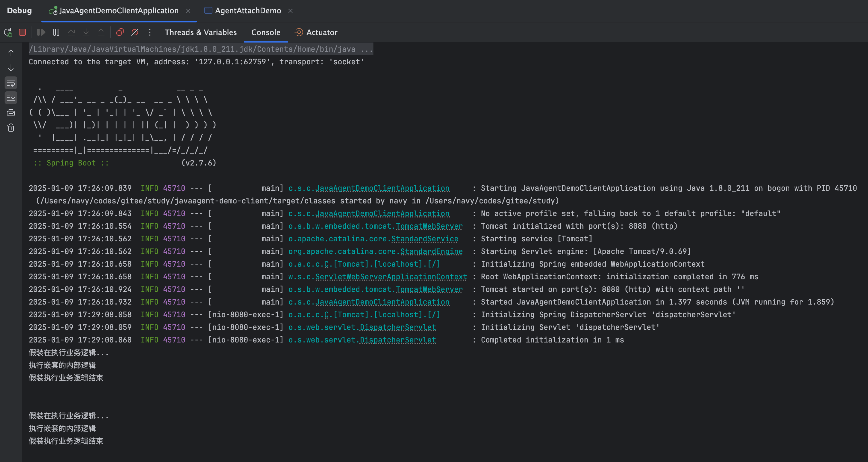This screenshot has height=462, width=868.
Task: Select the Console tab
Action: click(266, 32)
